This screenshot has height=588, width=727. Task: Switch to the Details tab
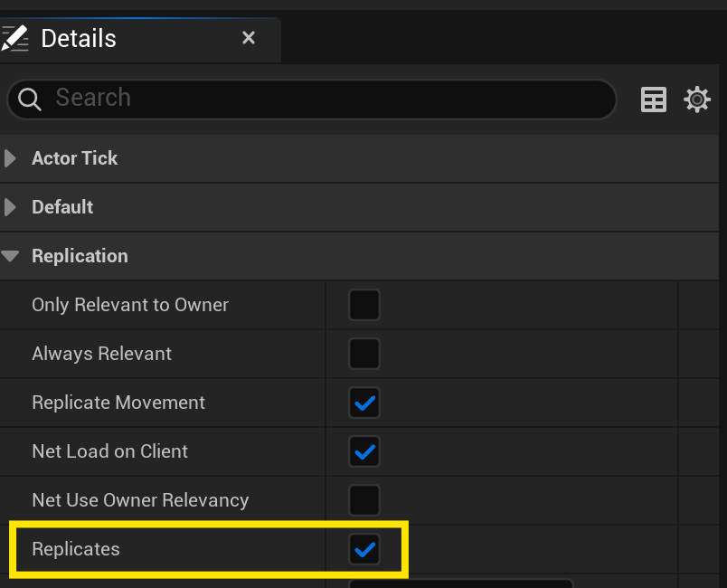(80, 39)
